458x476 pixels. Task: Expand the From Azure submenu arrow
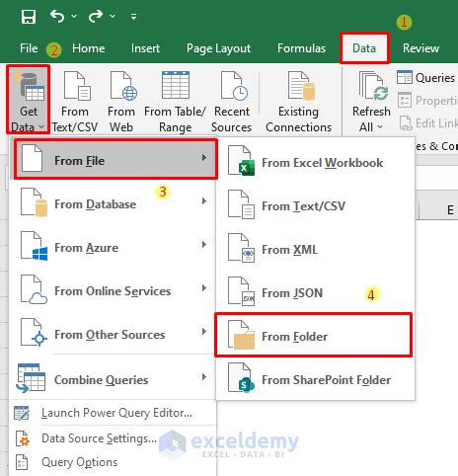(x=204, y=245)
